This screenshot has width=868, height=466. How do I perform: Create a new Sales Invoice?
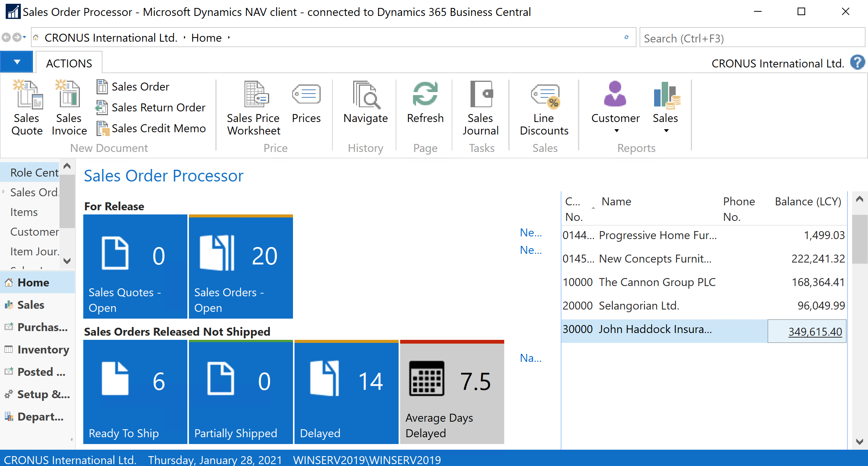point(69,108)
